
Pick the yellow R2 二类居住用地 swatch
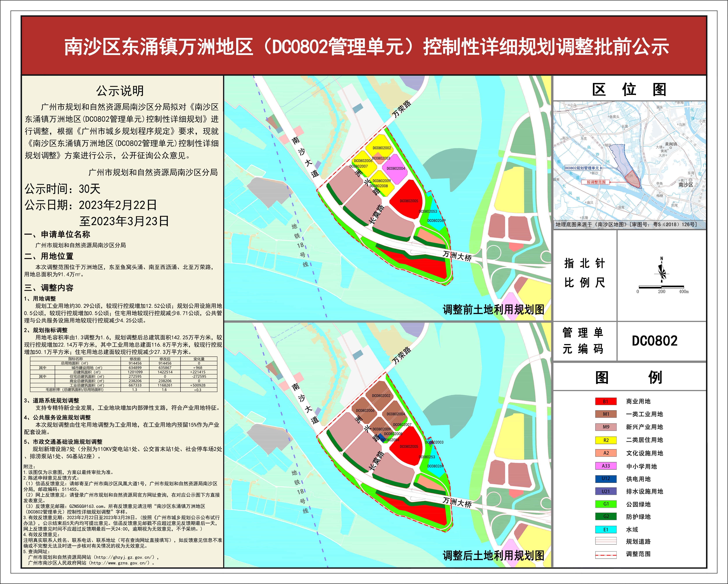click(606, 440)
